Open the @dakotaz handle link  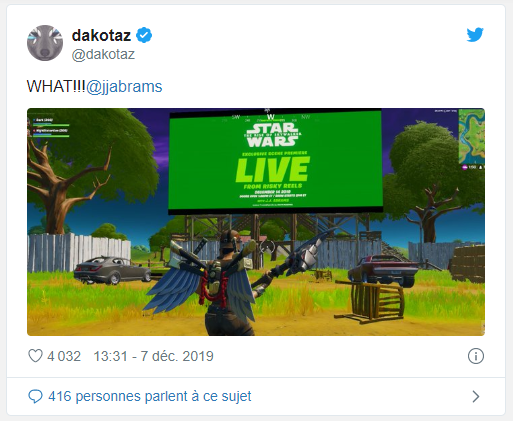pos(103,54)
